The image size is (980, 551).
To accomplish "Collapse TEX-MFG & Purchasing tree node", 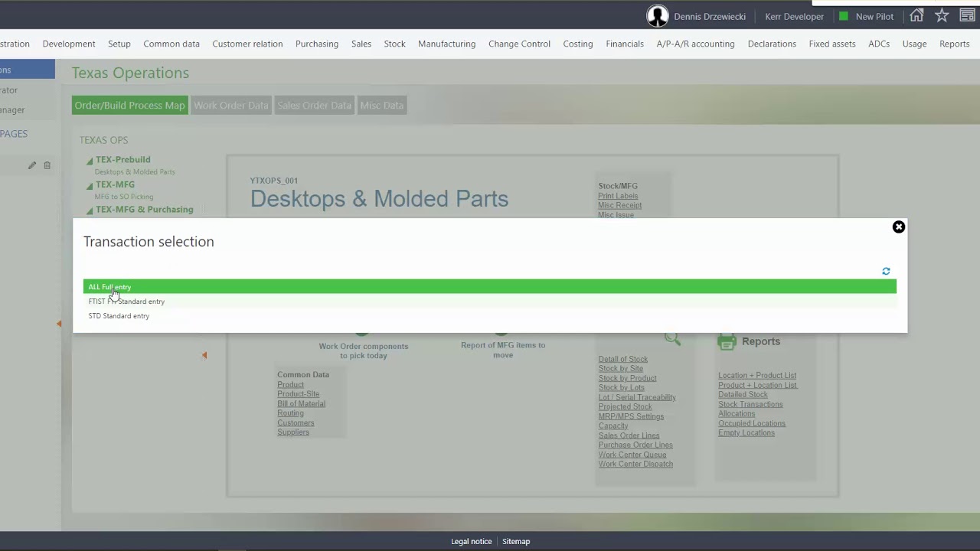I will click(90, 210).
